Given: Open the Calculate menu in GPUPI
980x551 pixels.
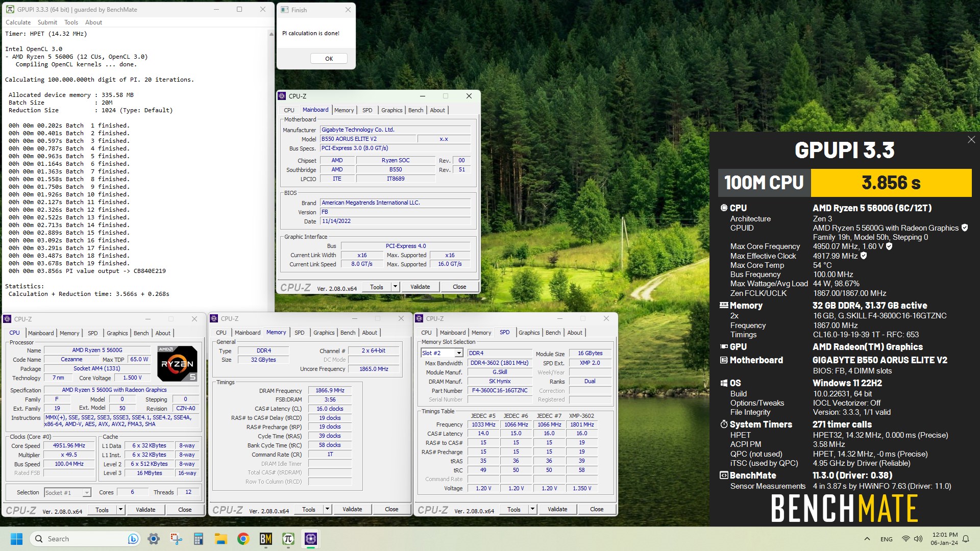Looking at the screenshot, I should coord(18,22).
